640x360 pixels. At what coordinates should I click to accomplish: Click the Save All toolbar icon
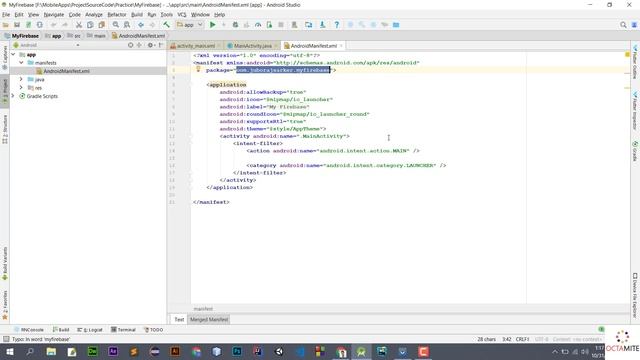[17, 25]
